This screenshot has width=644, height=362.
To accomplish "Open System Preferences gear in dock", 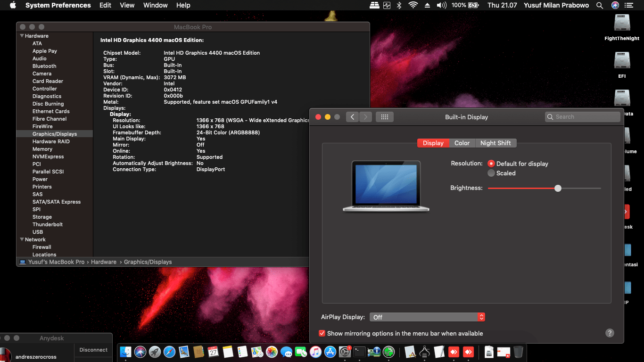I will (345, 352).
